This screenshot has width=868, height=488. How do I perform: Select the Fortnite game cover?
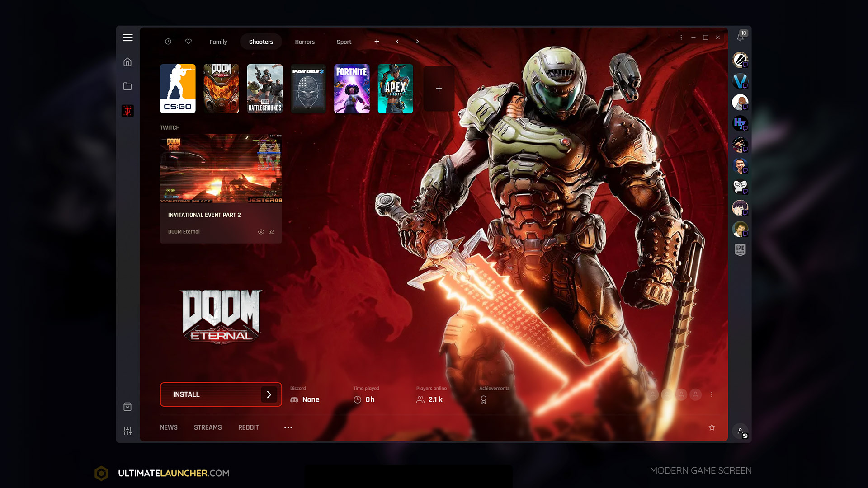pos(352,89)
